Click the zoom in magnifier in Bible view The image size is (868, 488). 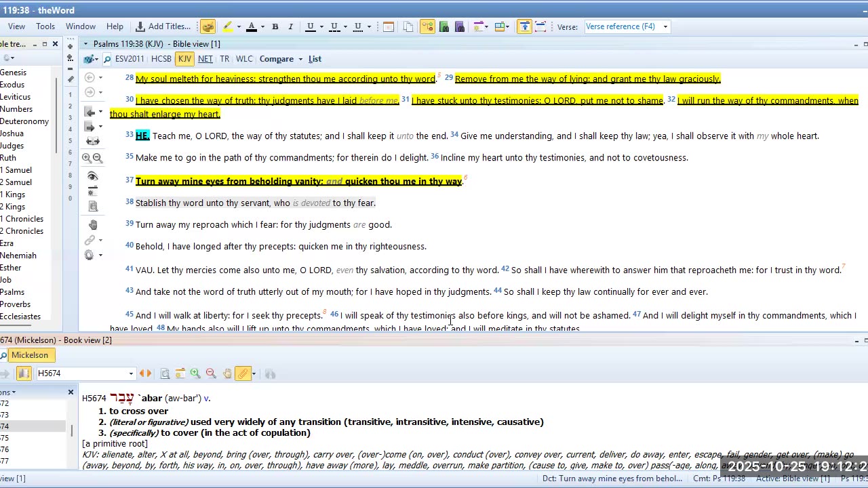pos(87,158)
